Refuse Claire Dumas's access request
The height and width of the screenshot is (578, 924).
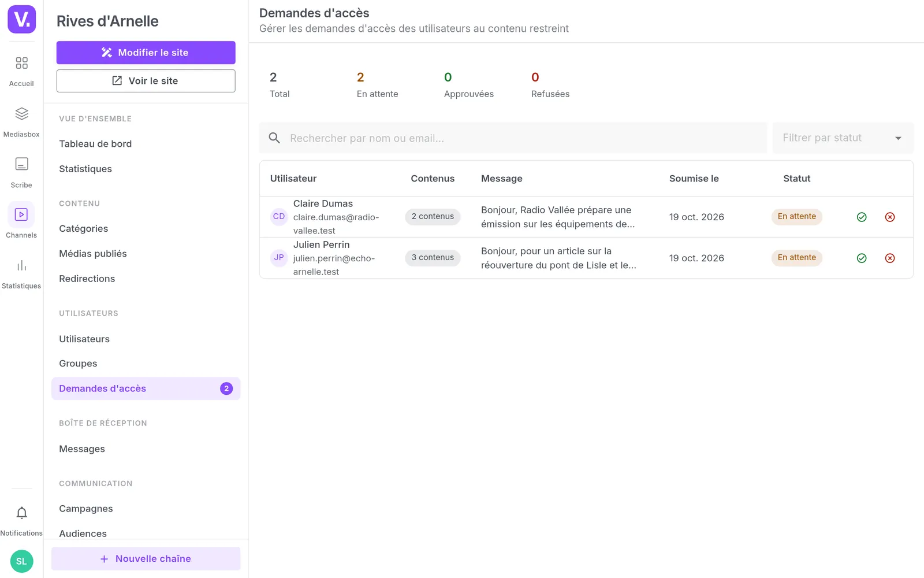pos(890,217)
